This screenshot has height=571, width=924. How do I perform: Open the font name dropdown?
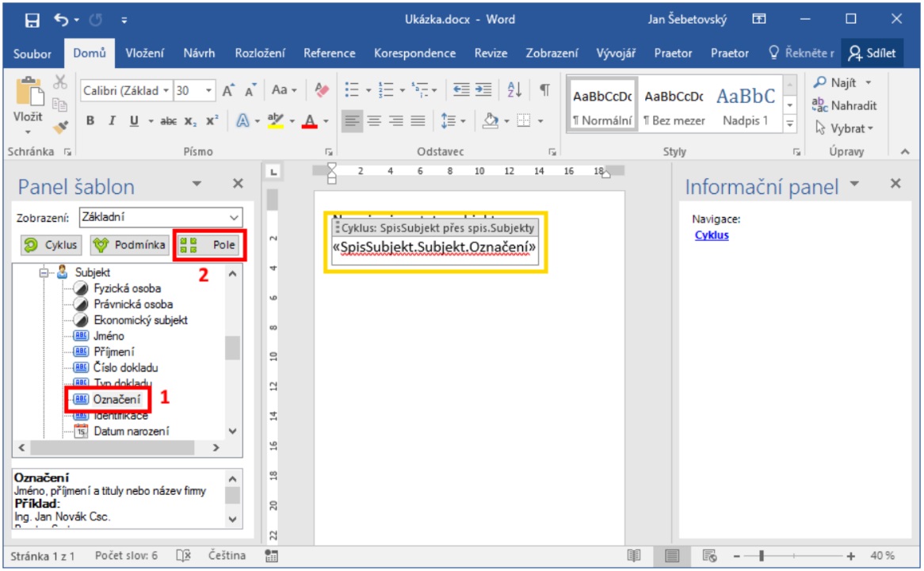click(x=166, y=91)
